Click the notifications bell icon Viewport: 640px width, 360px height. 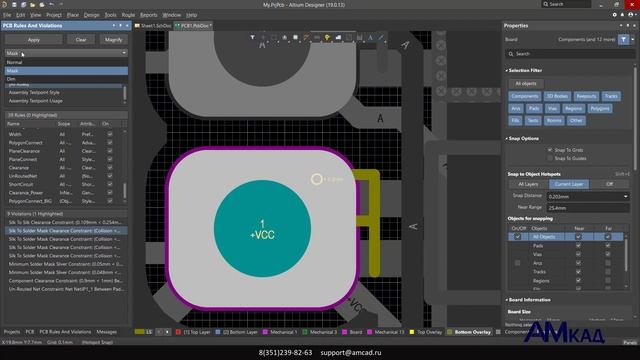point(622,15)
